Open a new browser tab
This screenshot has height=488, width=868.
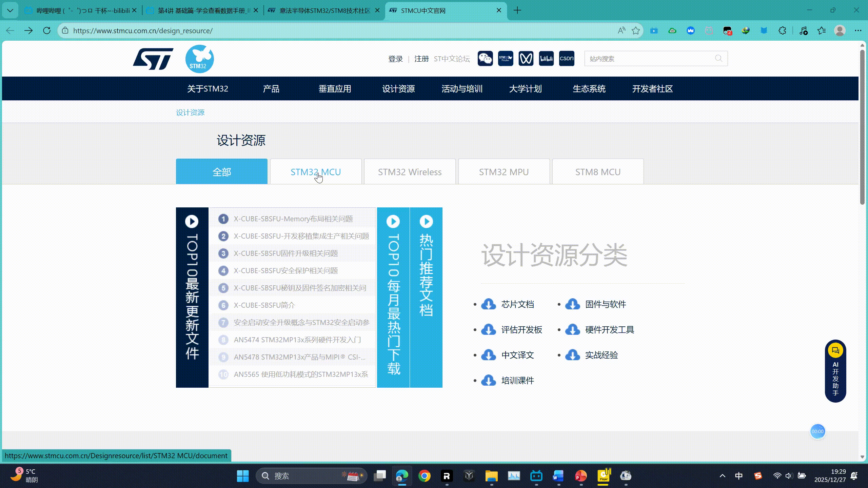517,11
